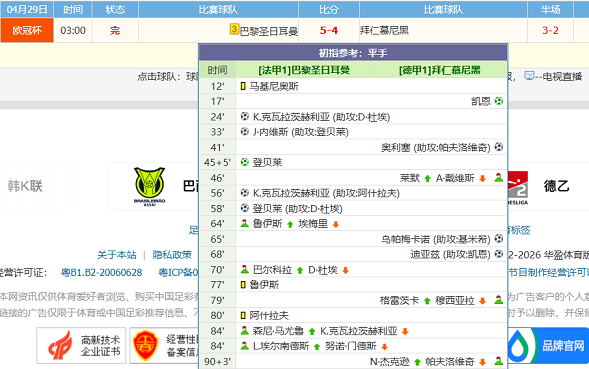Click green up arrow next to 格雷茨卡
The image size is (589, 369).
(x=427, y=301)
